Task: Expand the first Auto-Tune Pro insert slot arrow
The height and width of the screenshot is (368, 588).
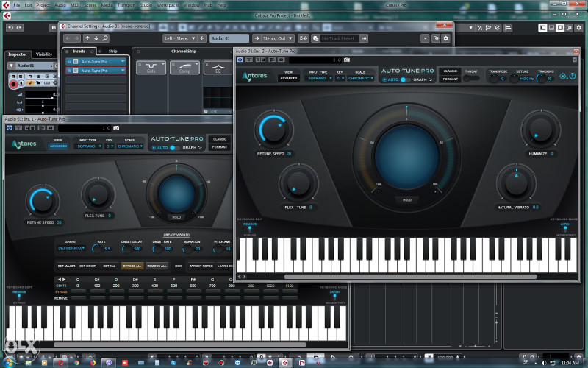Action: click(x=123, y=61)
